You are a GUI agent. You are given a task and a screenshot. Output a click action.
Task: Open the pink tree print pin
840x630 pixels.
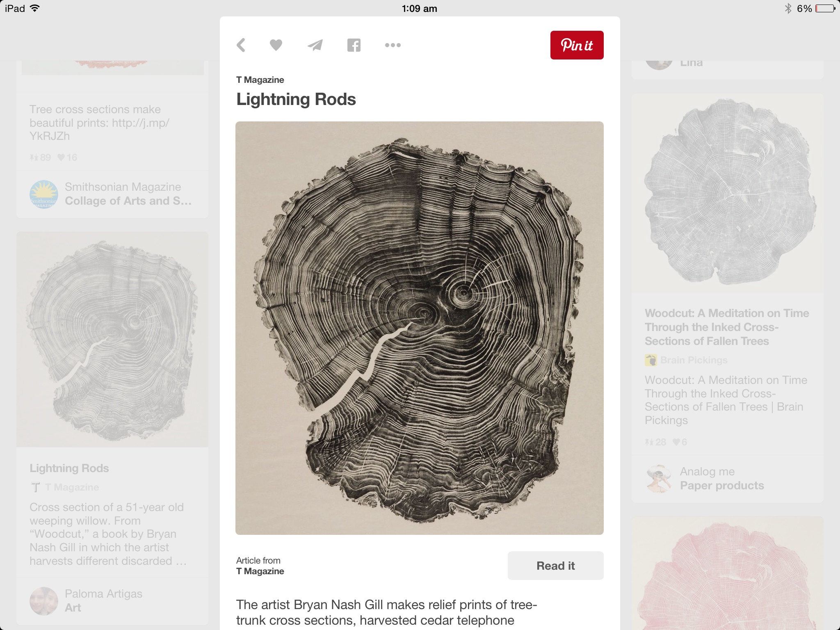[x=727, y=573]
